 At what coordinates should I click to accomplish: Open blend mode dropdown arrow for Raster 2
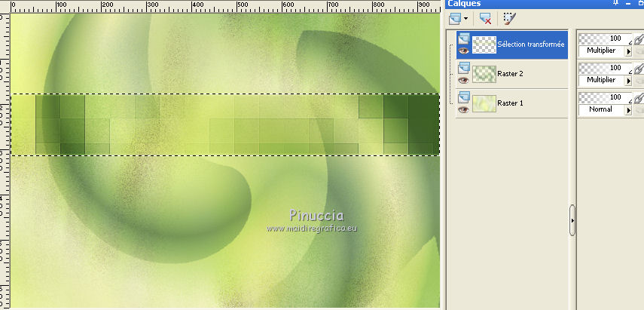628,81
